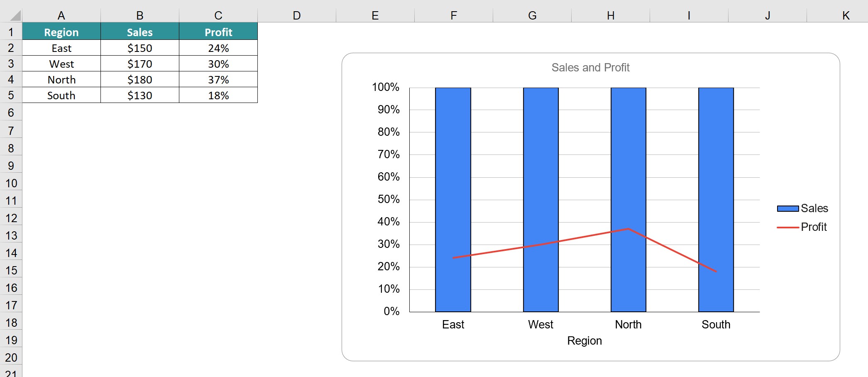
Task: Select row 4 header
Action: pyautogui.click(x=11, y=79)
